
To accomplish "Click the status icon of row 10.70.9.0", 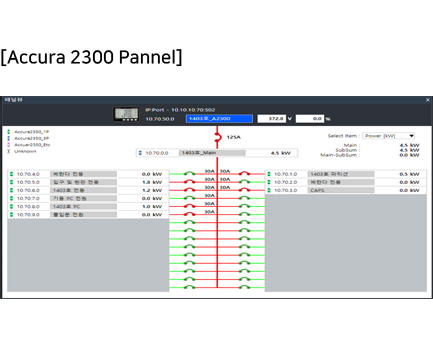I will pos(12,215).
